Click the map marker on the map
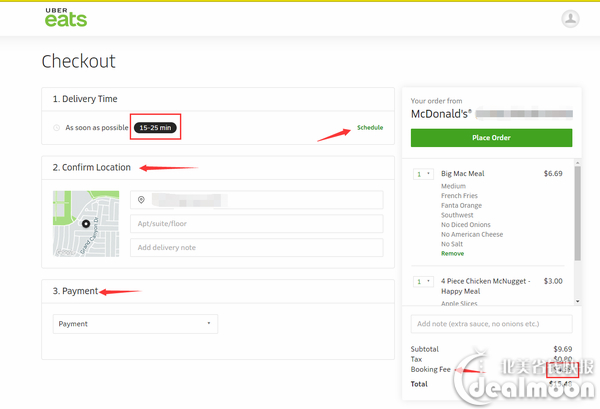600x409 pixels. coord(86,224)
